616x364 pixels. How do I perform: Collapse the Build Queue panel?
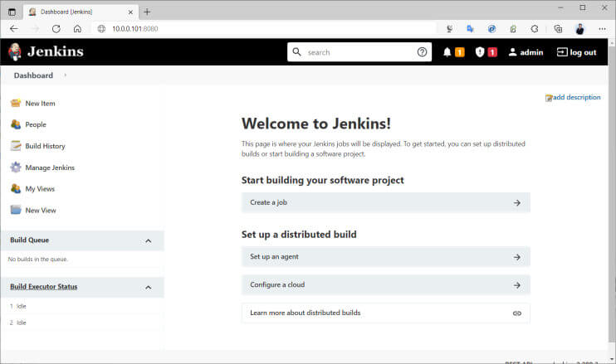click(x=148, y=240)
